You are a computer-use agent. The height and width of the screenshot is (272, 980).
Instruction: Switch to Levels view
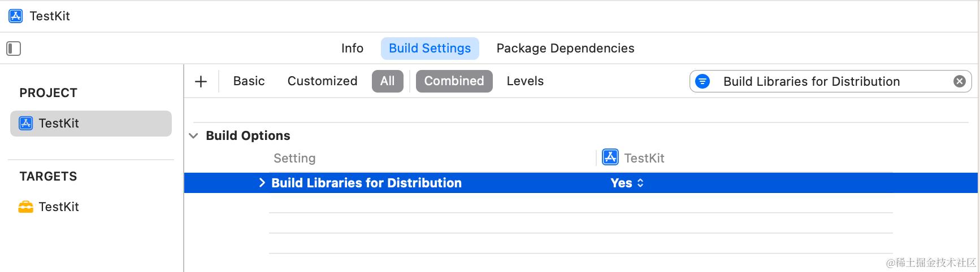[x=525, y=81]
